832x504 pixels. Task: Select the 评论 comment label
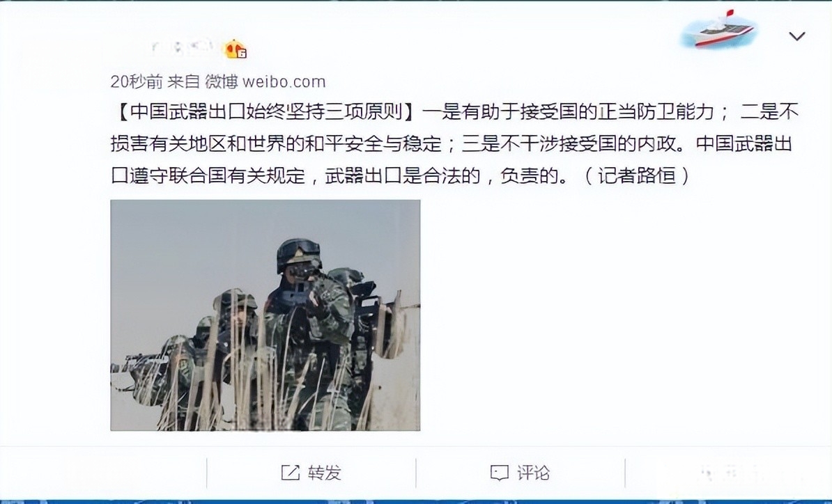pos(533,472)
